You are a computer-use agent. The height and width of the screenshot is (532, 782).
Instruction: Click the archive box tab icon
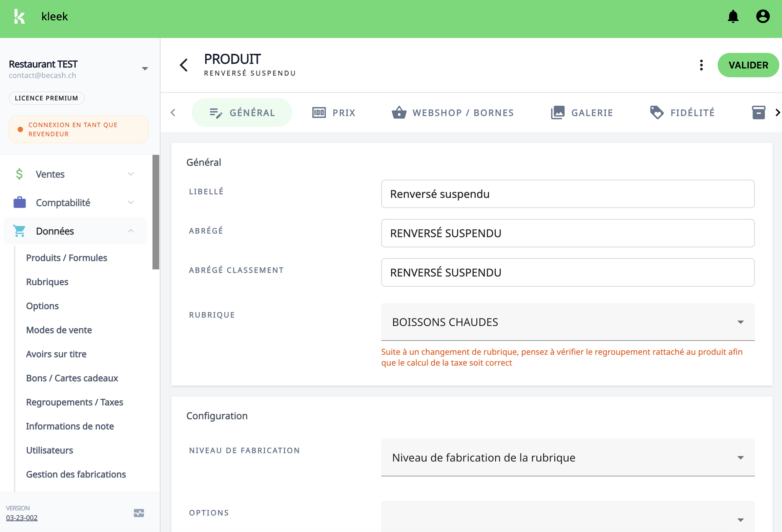coord(758,112)
